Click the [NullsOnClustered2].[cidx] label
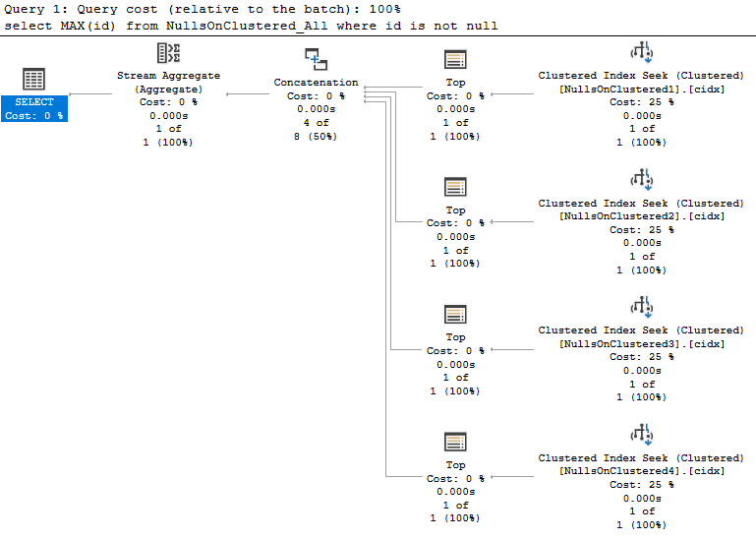Image resolution: width=756 pixels, height=540 pixels. pos(641,216)
